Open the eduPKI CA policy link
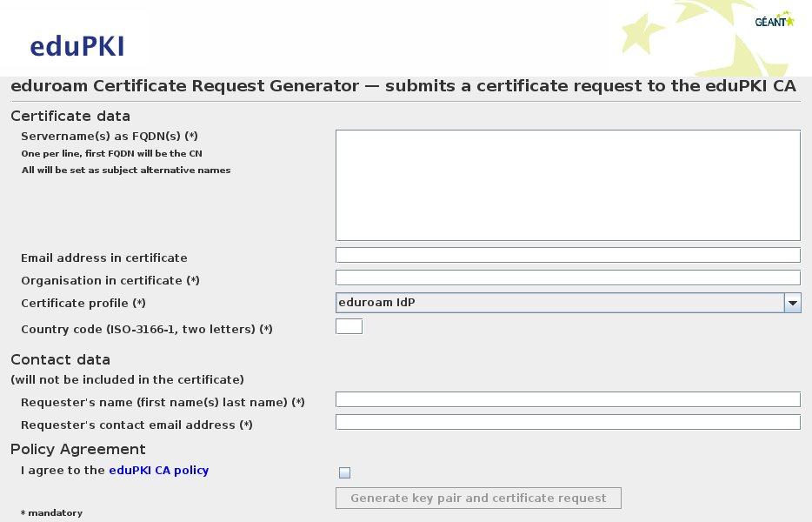812x522 pixels. coord(158,470)
